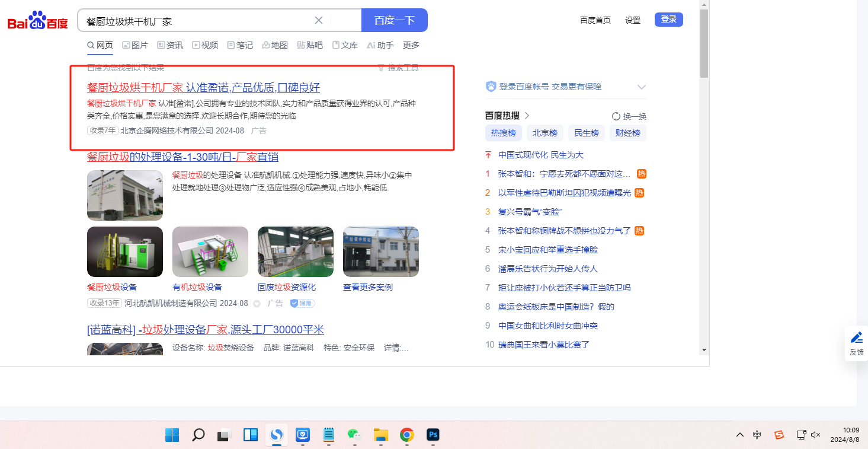The height and width of the screenshot is (449, 868).
Task: Switch to the 图片 images tab
Action: [x=135, y=45]
